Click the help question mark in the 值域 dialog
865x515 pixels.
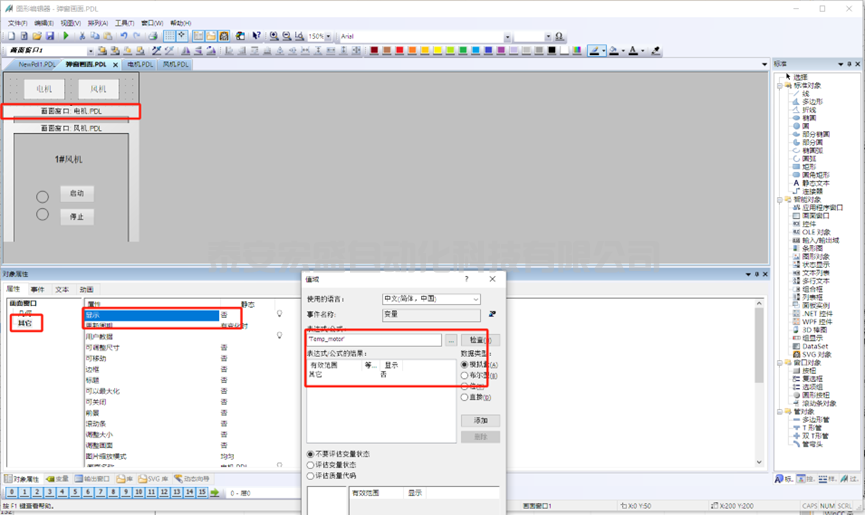tap(466, 279)
